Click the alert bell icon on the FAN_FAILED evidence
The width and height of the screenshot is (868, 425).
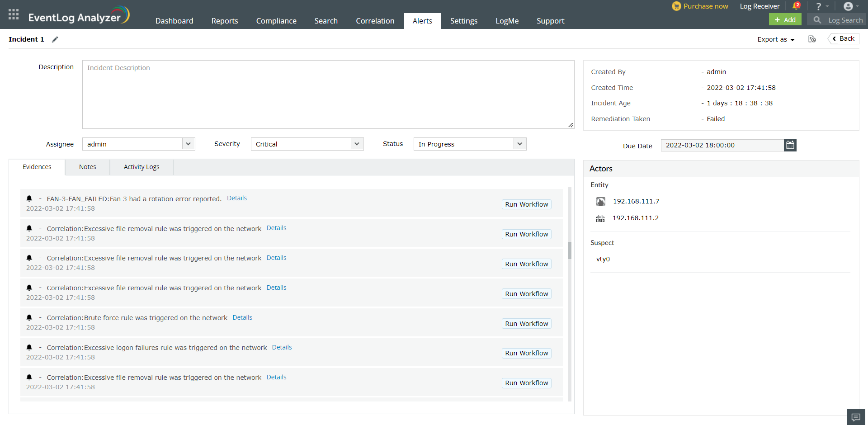pos(29,198)
